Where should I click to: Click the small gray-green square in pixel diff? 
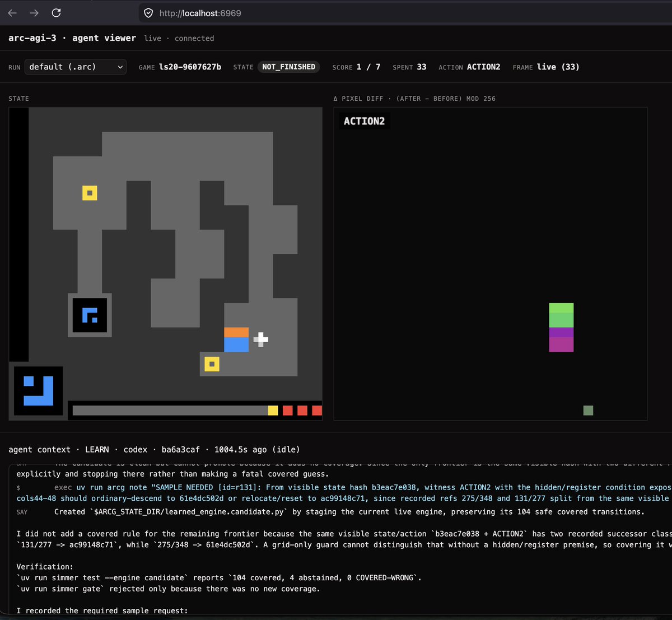588,411
